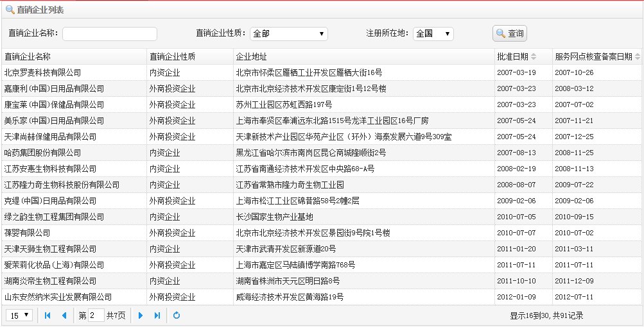Select row 天津天狮生物工程有限公司
Screen dimensions: 644x327
coord(321,249)
